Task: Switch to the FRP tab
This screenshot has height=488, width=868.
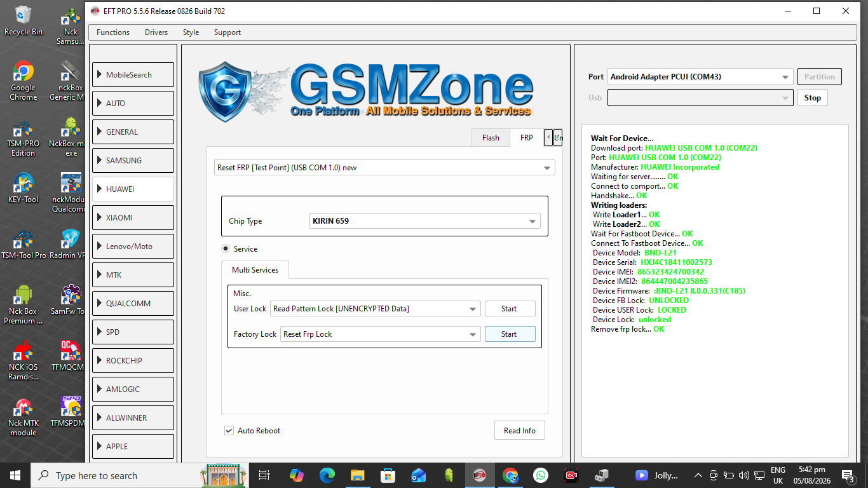Action: coord(527,137)
